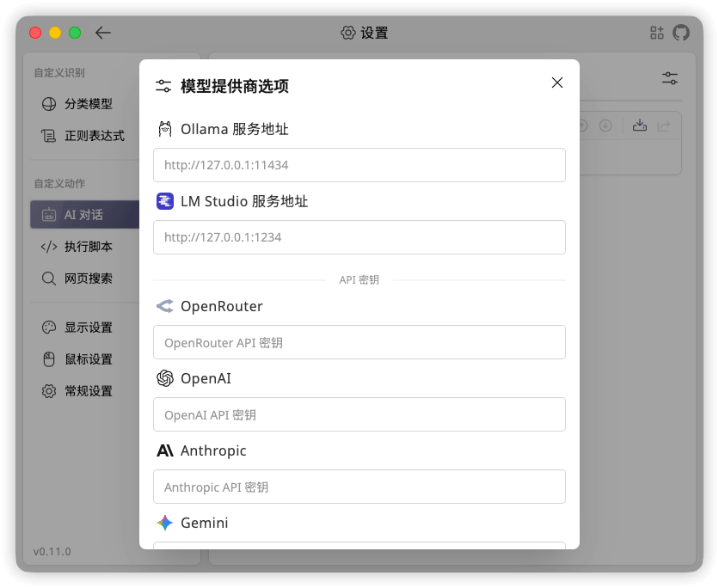The image size is (719, 588).
Task: Click the Ollama llama icon
Action: [x=165, y=129]
